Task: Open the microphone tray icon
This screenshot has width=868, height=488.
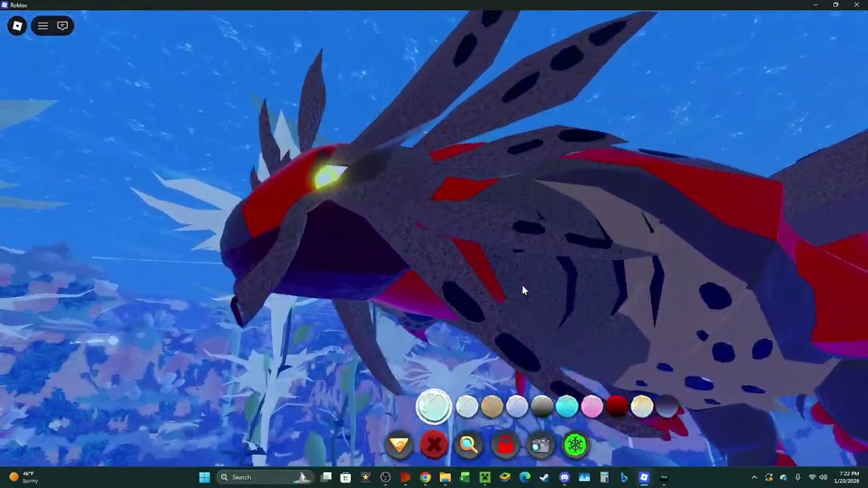Action: click(x=797, y=477)
